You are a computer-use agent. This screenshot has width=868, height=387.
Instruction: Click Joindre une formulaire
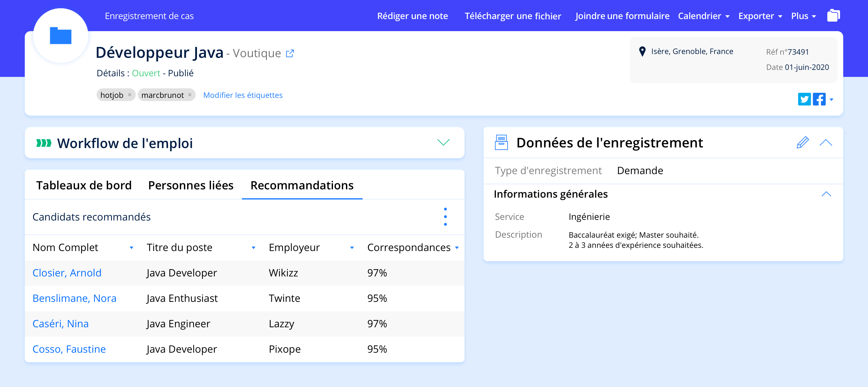[x=622, y=16]
